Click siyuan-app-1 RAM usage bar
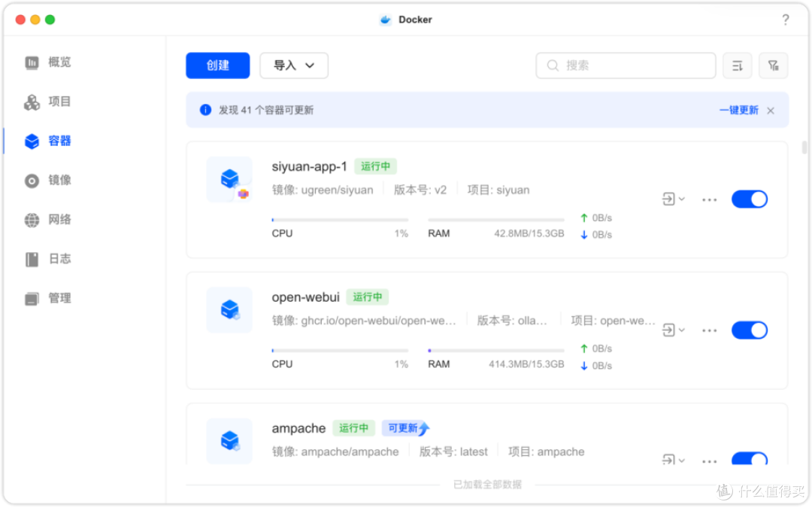This screenshot has width=812, height=508. click(495, 220)
